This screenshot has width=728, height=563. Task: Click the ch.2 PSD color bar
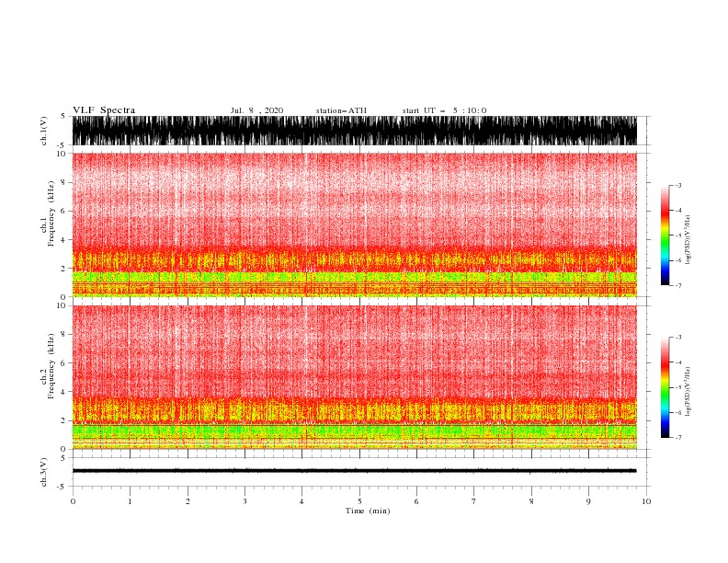665,387
